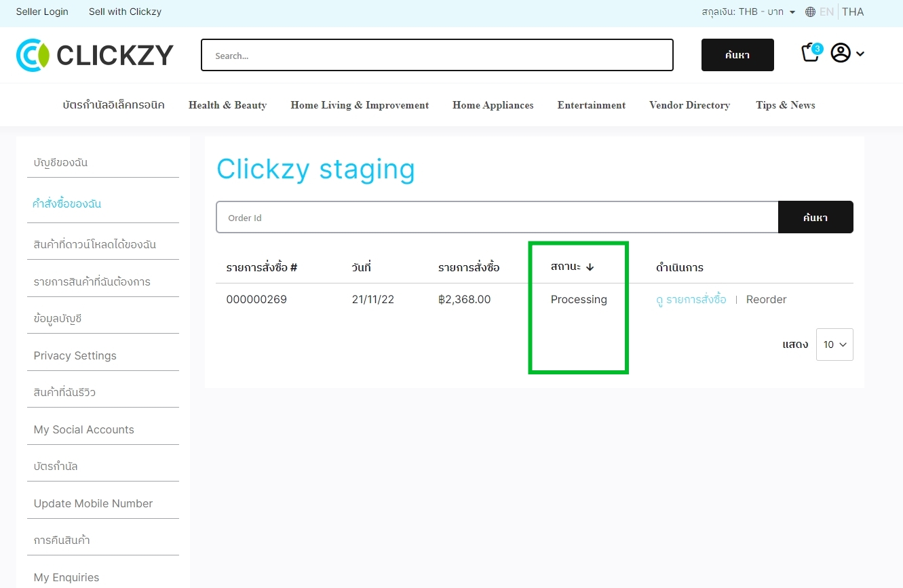
Task: Open the THB currency dropdown
Action: [x=748, y=12]
